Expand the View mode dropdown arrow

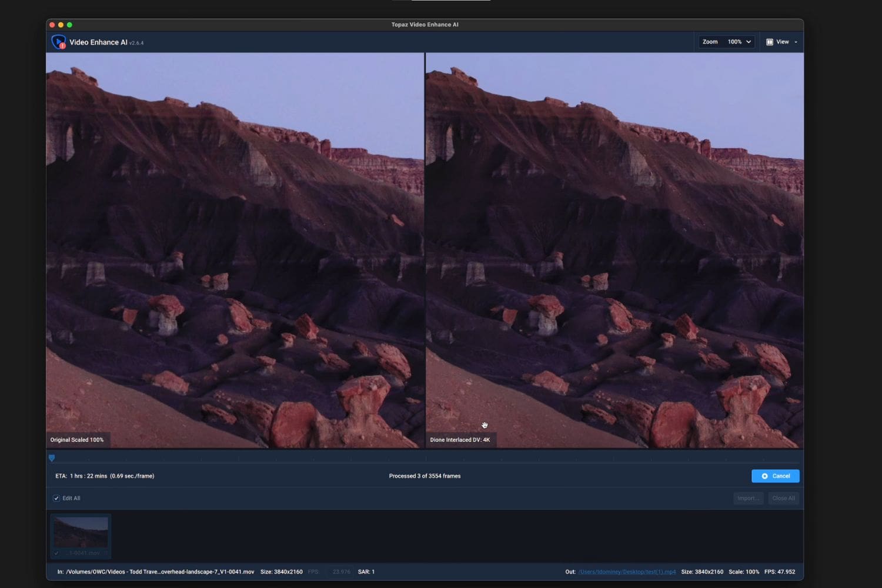(796, 42)
